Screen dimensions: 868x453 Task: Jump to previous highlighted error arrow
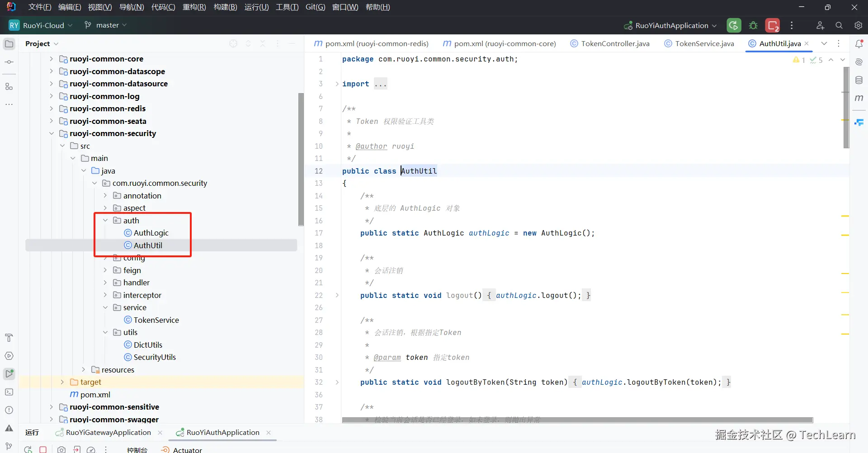tap(831, 60)
